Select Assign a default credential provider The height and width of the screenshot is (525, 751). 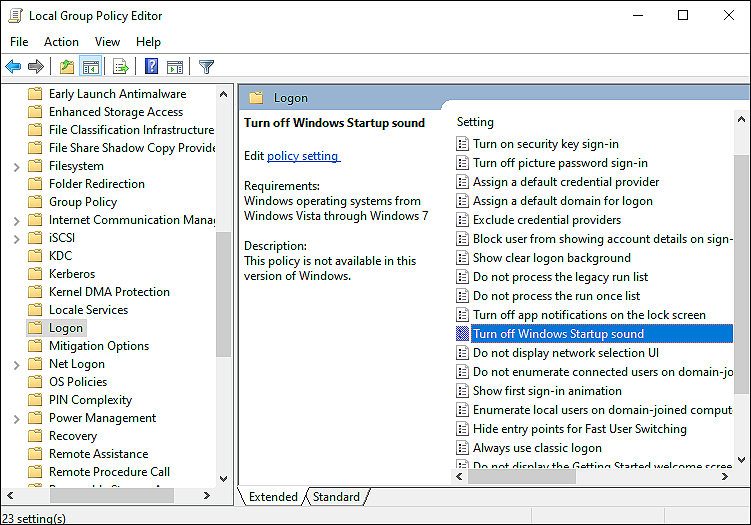tap(566, 182)
